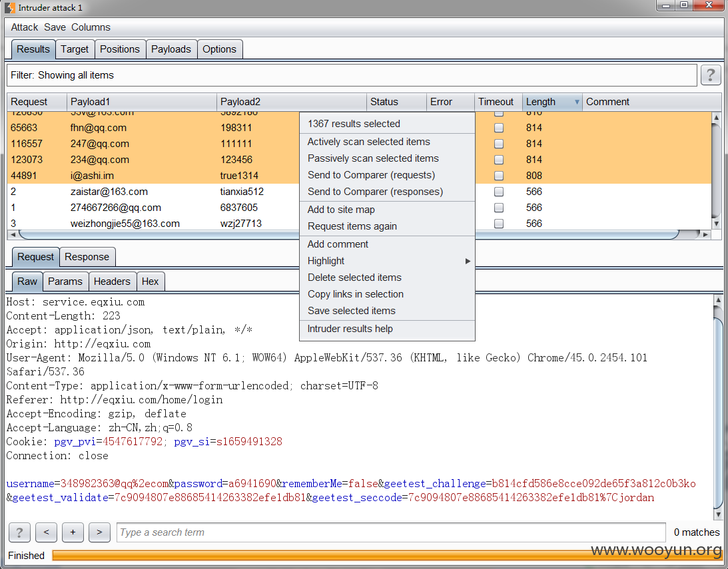Sort by the Request column header
Screen dimensions: 728x569
pos(37,102)
